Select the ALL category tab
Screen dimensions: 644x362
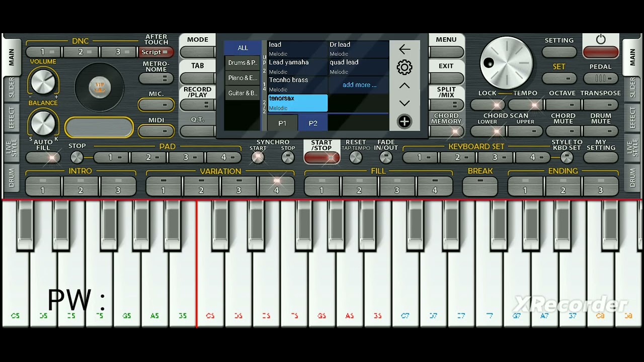[x=243, y=48]
